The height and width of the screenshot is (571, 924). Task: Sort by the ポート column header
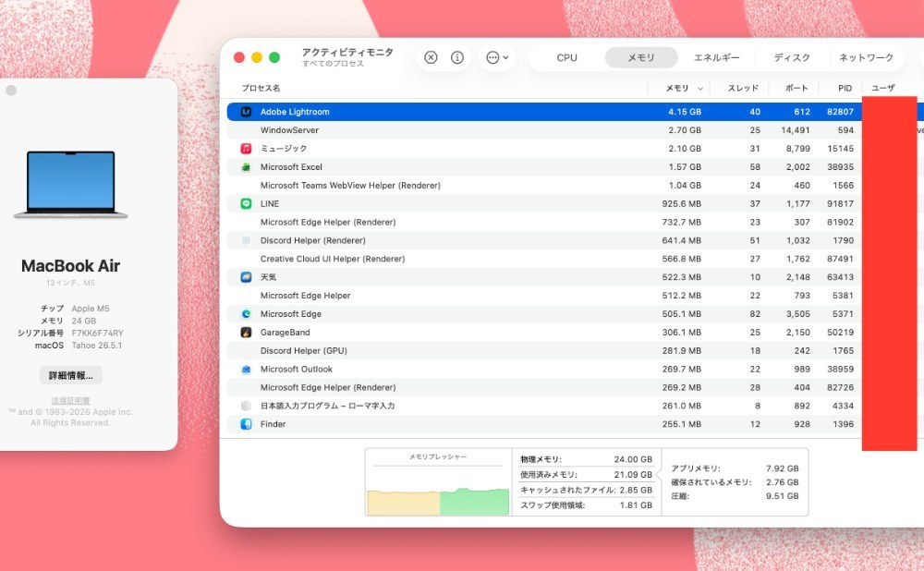pyautogui.click(x=796, y=88)
